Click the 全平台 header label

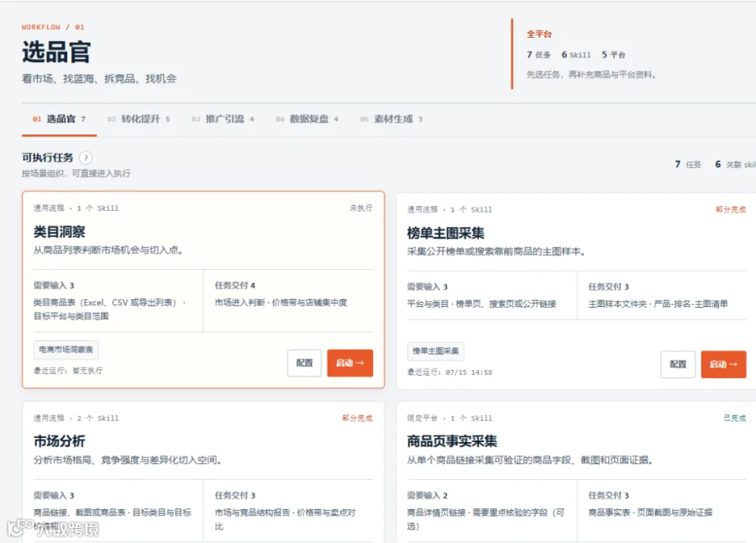coord(539,34)
